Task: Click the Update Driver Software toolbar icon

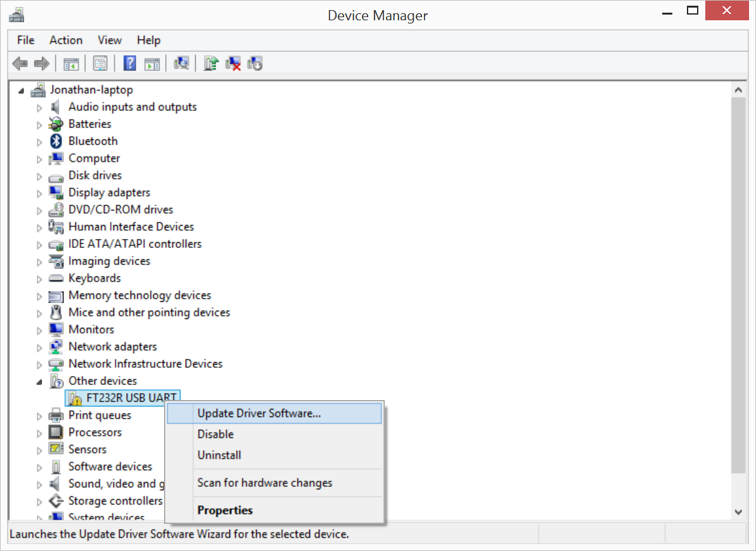Action: coord(210,63)
